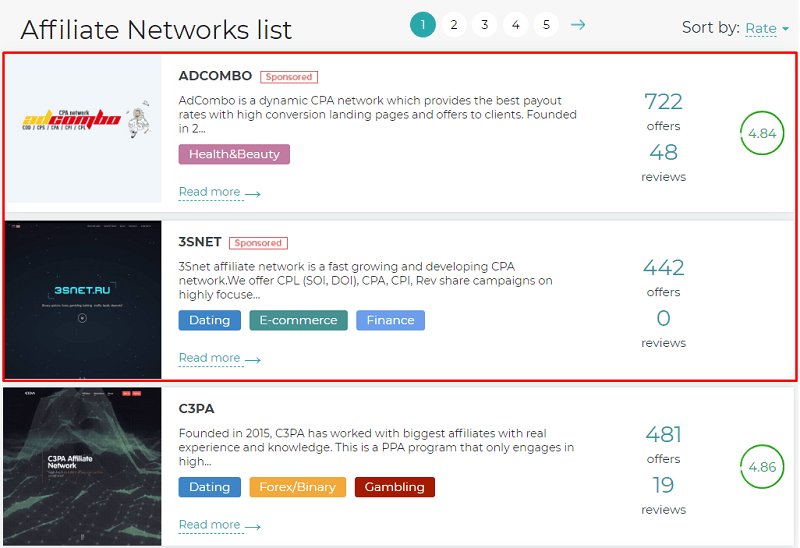Select the Finance tag on 3SNET
Screen dimensions: 800x548
pos(390,320)
